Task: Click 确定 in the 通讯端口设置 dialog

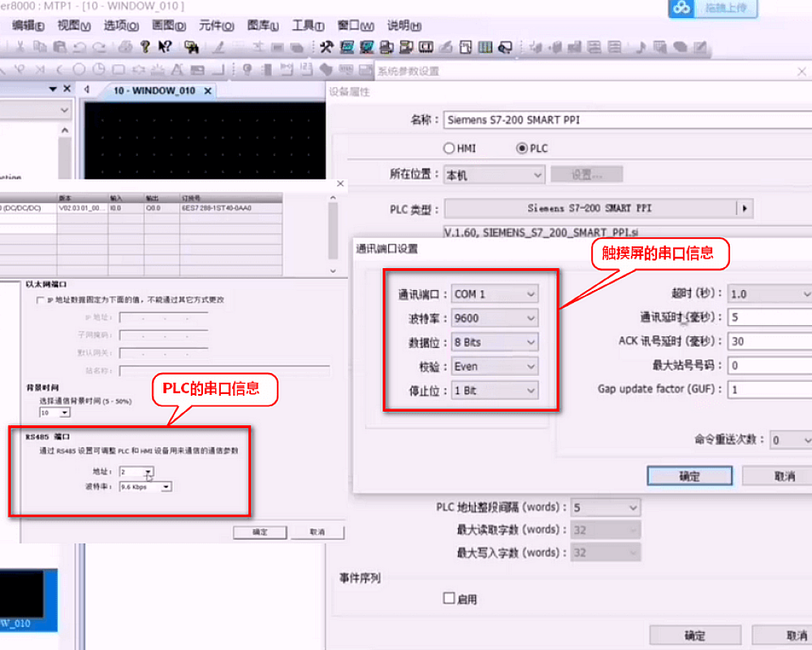Action: [689, 476]
